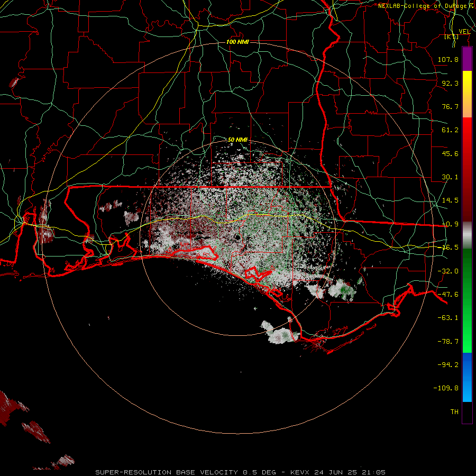Viewport: 476px width, 476px height.
Task: Click the gray near-zero segment of color bar
Action: (x=467, y=235)
